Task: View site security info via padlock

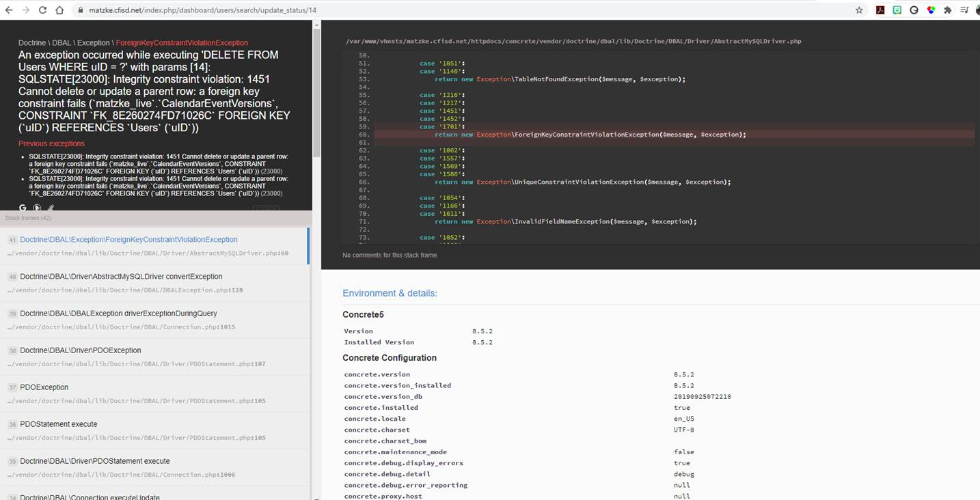Action: click(81, 10)
